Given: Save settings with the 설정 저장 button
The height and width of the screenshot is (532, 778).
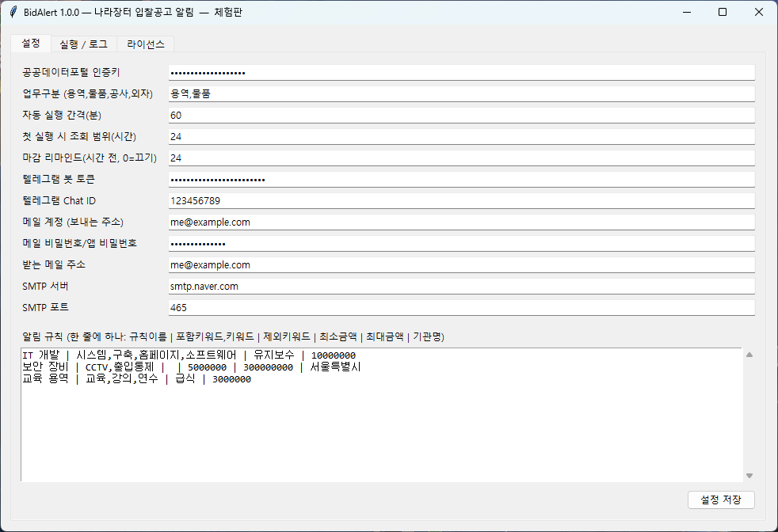Looking at the screenshot, I should pos(721,500).
